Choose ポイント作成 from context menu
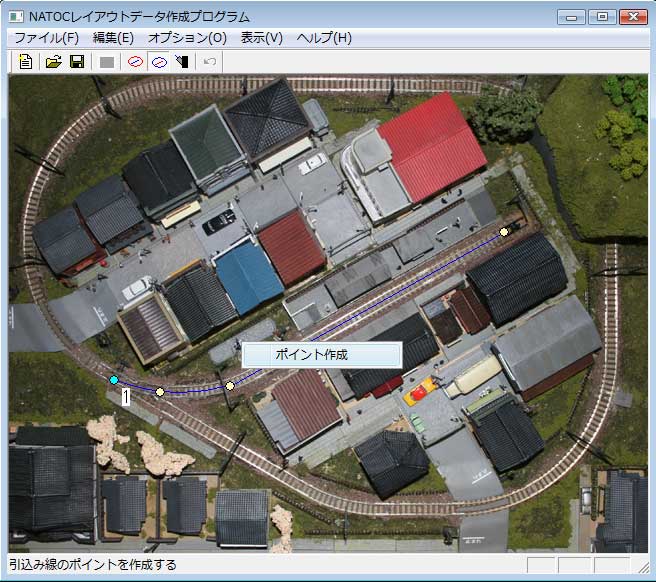 322,355
